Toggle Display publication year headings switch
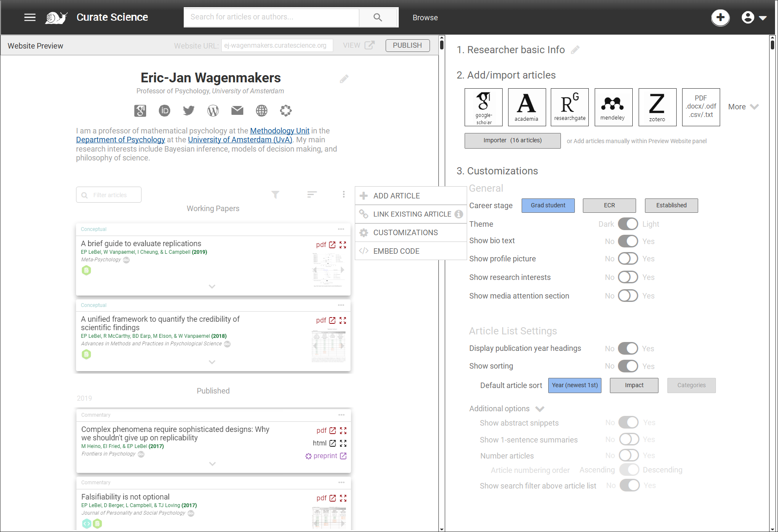 pos(628,348)
